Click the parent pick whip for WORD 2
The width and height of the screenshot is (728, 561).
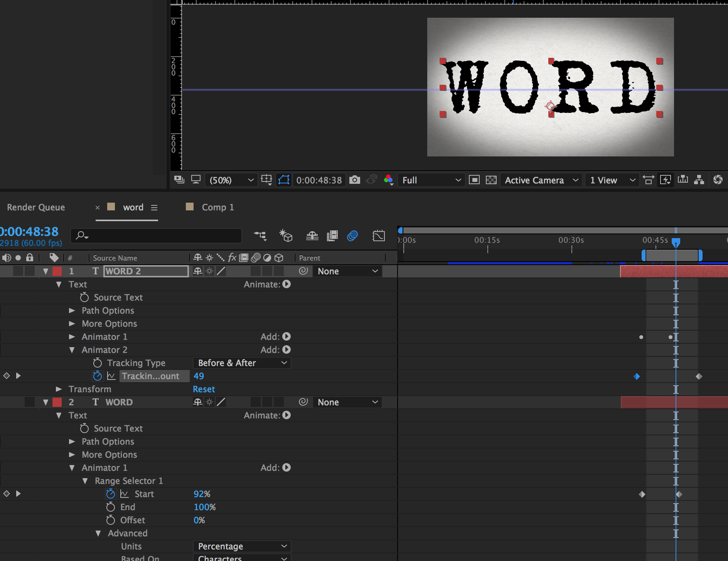303,271
